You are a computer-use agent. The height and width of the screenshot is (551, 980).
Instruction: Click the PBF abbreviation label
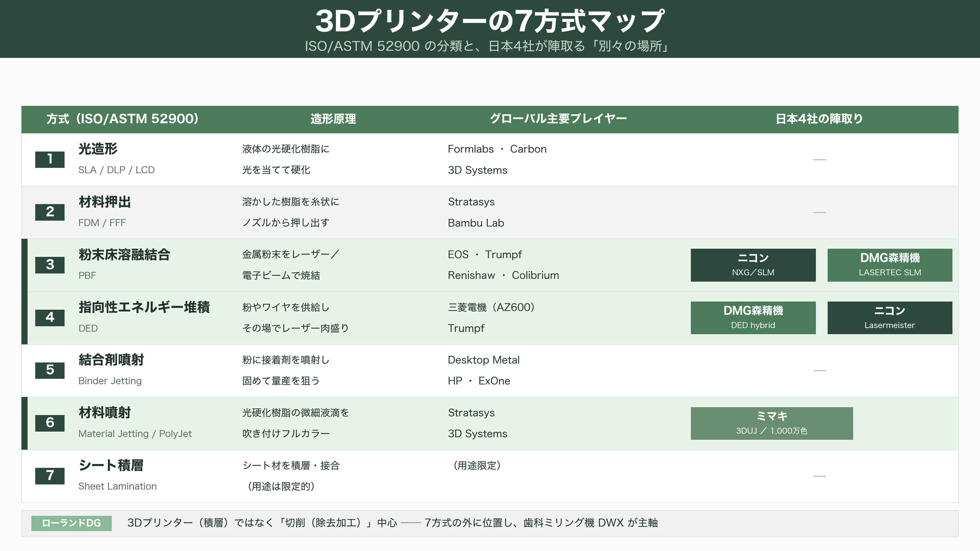coord(87,276)
